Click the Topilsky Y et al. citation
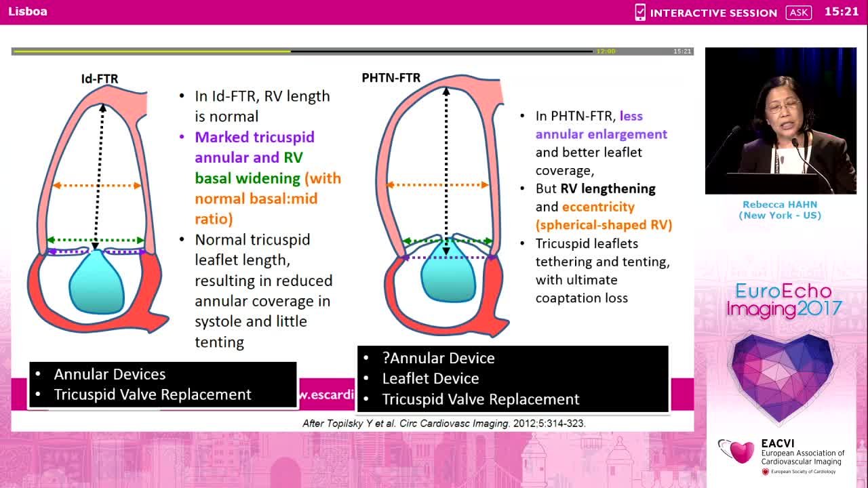Viewport: 868px width, 488px height. click(x=444, y=423)
